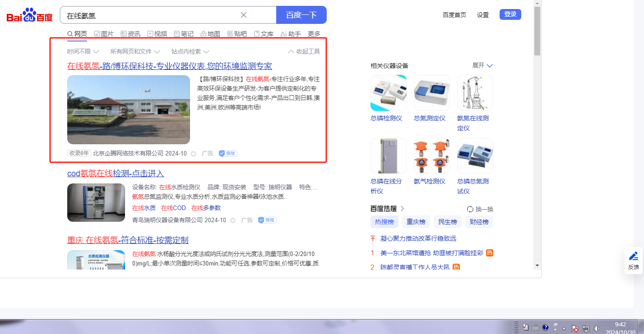
Task: Clear the search box with the X icon
Action: (244, 15)
